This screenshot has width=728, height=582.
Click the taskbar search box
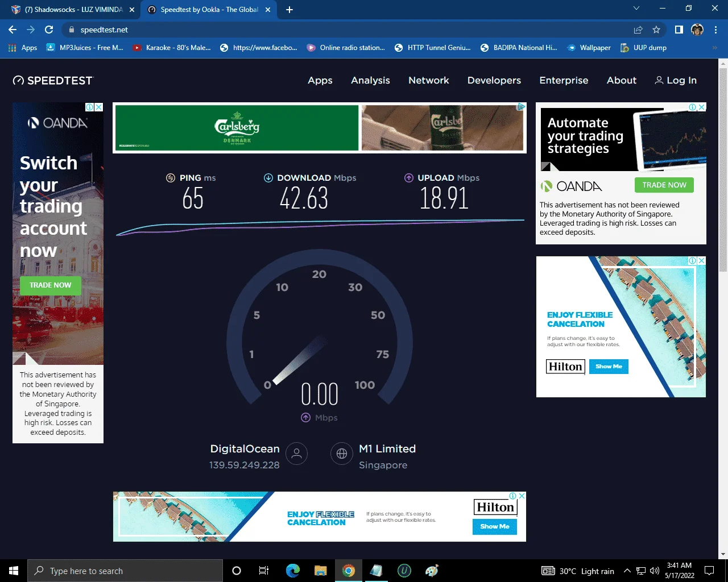click(x=125, y=571)
